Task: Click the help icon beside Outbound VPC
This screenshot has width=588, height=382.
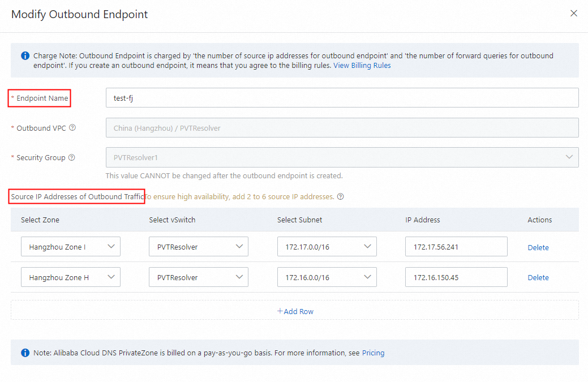Action: [72, 128]
